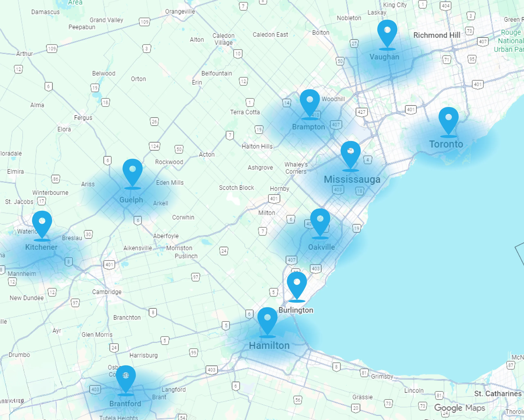
Task: Click the Caledon East label
Action: 270,35
